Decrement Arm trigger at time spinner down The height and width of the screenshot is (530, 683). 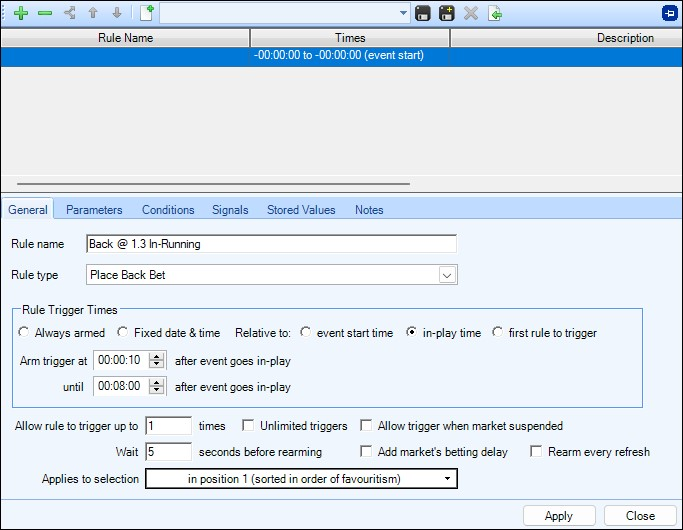coord(156,365)
